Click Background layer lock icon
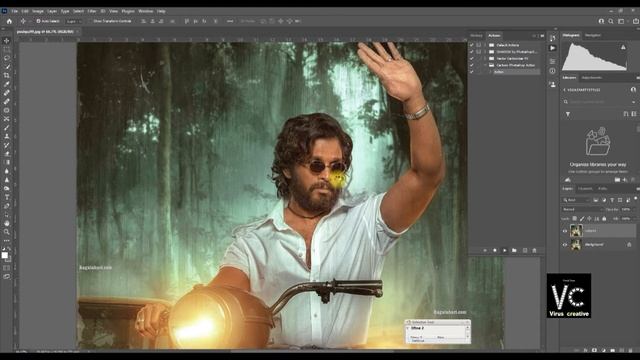640x360 pixels. [629, 244]
